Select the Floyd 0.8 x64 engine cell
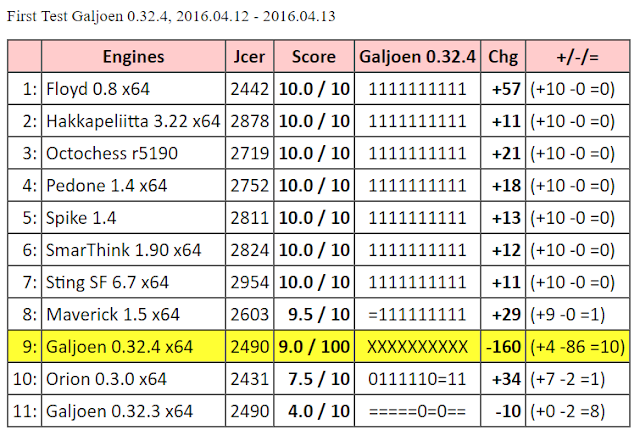The image size is (640, 436). [133, 89]
